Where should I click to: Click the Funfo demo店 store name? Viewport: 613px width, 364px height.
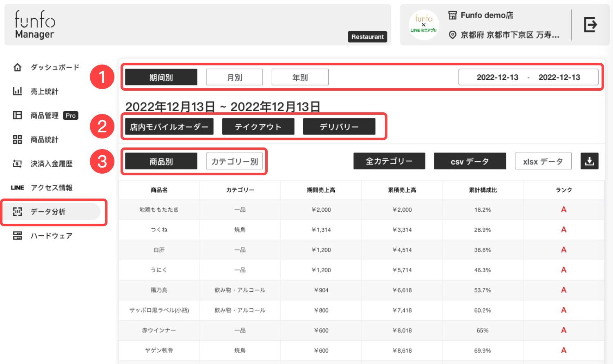coord(487,15)
